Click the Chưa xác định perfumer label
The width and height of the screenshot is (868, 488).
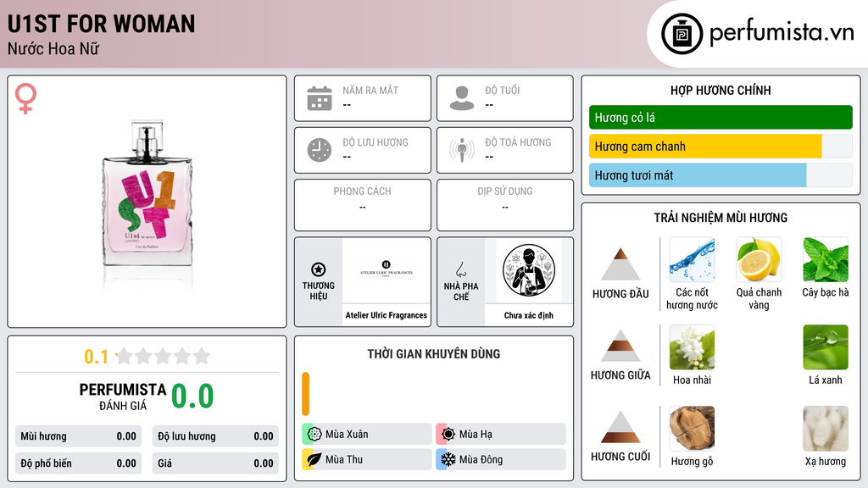529,315
